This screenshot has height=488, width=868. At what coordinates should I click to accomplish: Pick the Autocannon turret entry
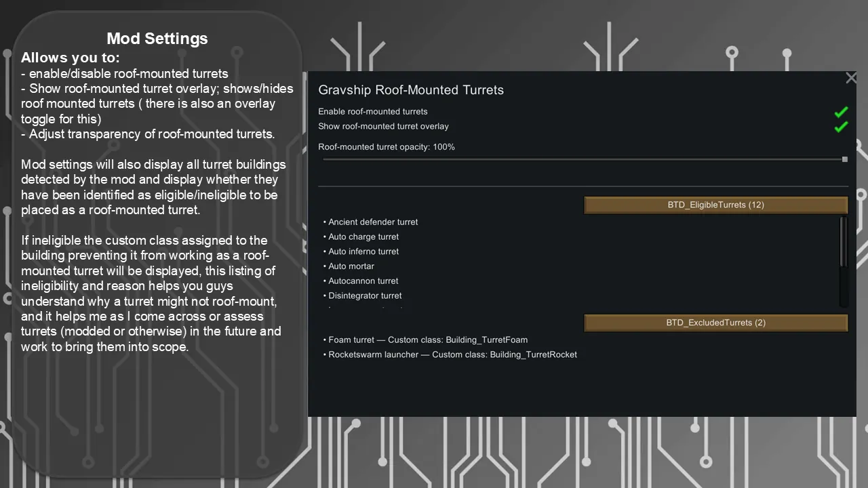tap(363, 281)
